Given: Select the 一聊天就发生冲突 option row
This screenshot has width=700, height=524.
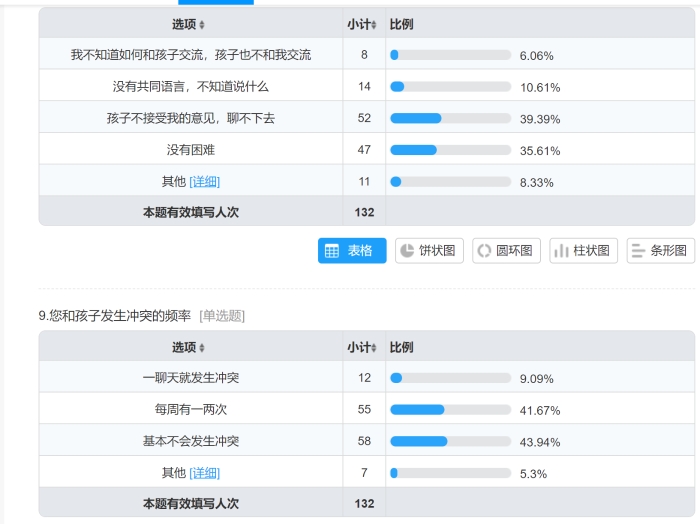Looking at the screenshot, I should (190, 378).
